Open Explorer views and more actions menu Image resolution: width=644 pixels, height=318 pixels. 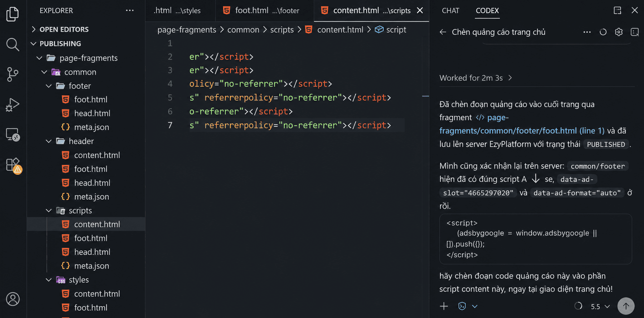tap(130, 10)
